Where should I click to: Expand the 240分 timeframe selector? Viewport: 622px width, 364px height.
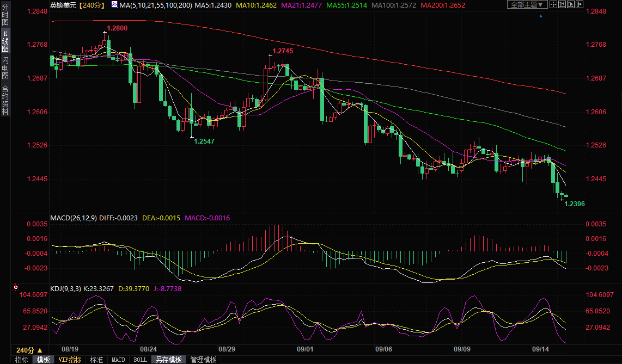coord(29,350)
